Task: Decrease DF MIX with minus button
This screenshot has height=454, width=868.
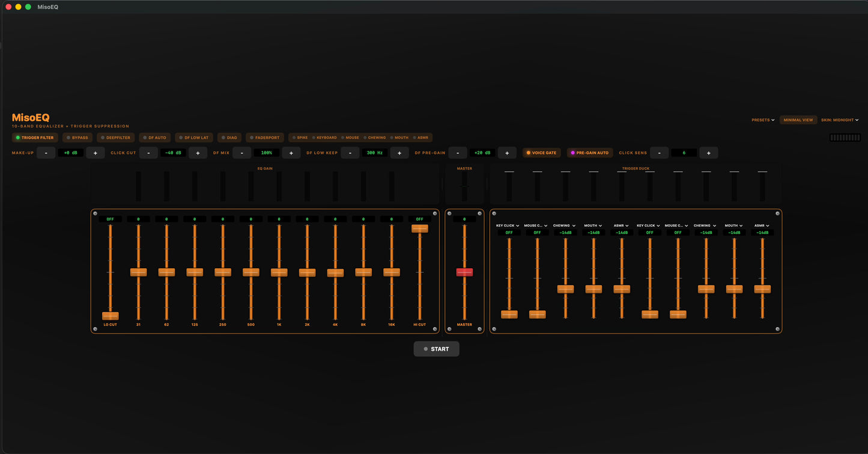Action: pyautogui.click(x=242, y=153)
